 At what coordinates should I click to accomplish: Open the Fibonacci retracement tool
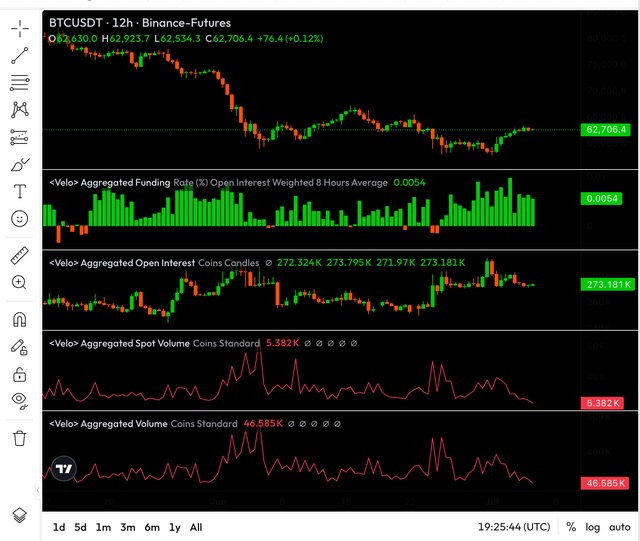(x=20, y=83)
